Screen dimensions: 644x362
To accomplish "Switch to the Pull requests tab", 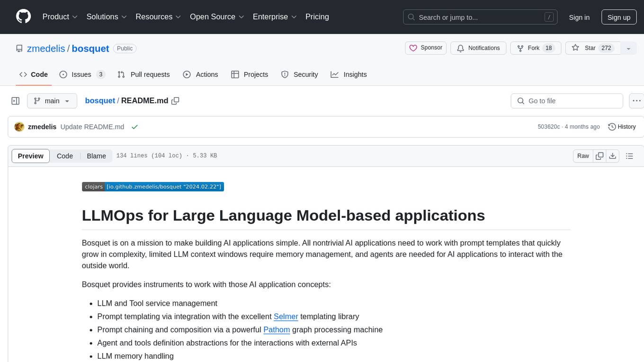I will 143,74.
